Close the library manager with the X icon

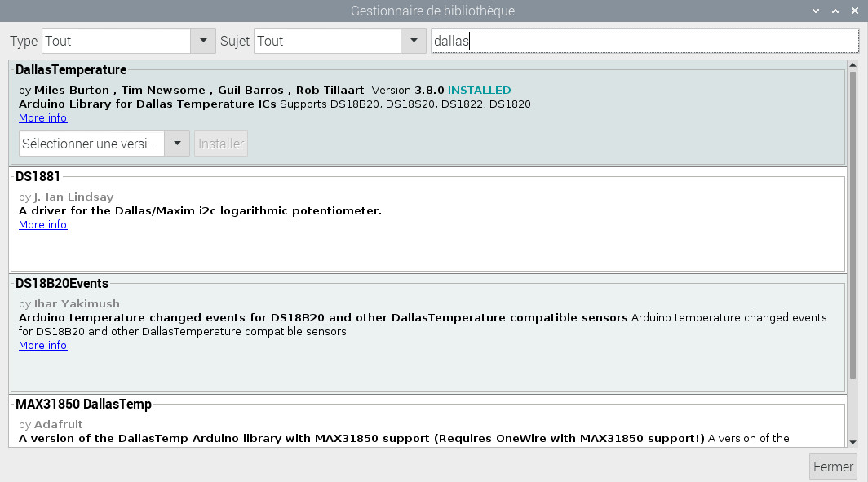[x=854, y=11]
